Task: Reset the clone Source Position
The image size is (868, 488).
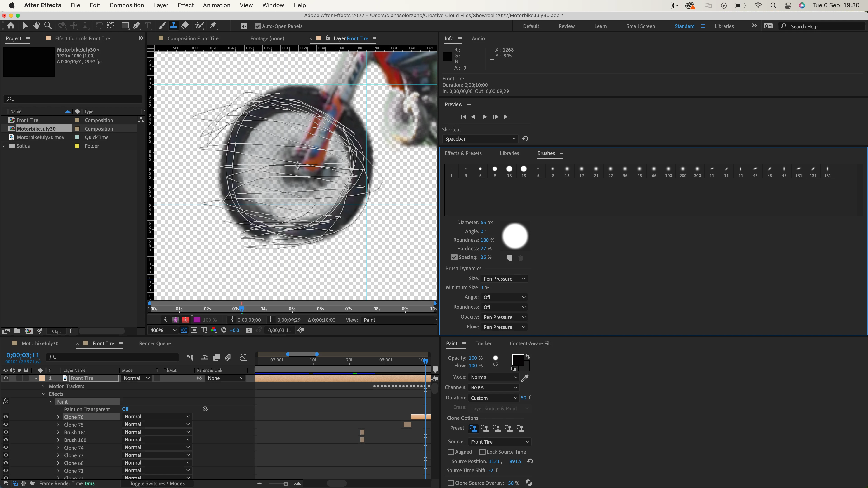Action: 530,462
